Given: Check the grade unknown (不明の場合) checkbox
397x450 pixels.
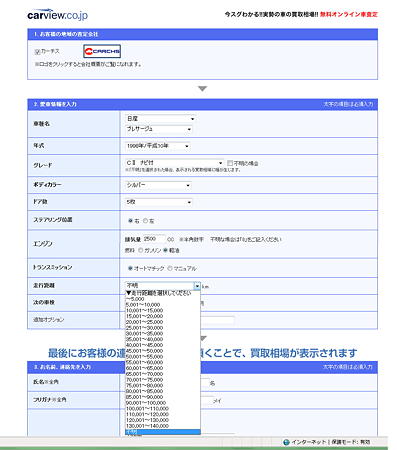Looking at the screenshot, I should [230, 163].
